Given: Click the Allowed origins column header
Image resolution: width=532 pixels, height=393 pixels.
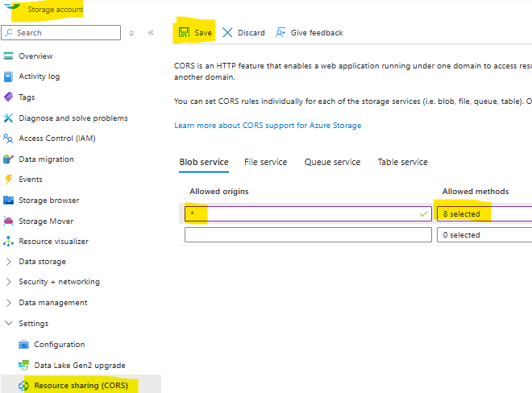Looking at the screenshot, I should pyautogui.click(x=218, y=192).
